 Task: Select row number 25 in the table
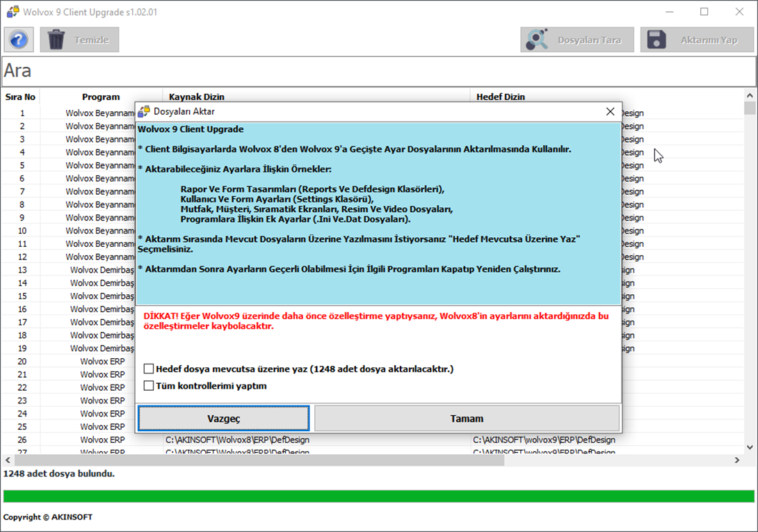click(x=22, y=426)
